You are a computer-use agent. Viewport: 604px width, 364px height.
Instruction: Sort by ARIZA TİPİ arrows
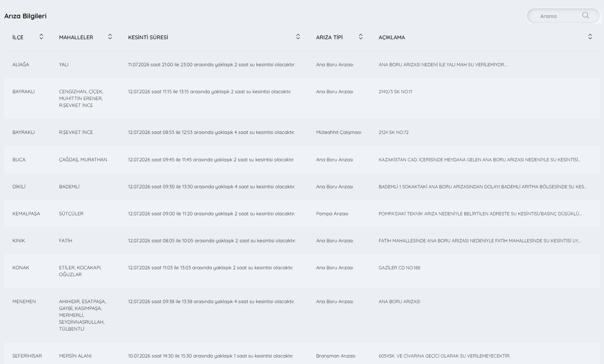click(361, 37)
